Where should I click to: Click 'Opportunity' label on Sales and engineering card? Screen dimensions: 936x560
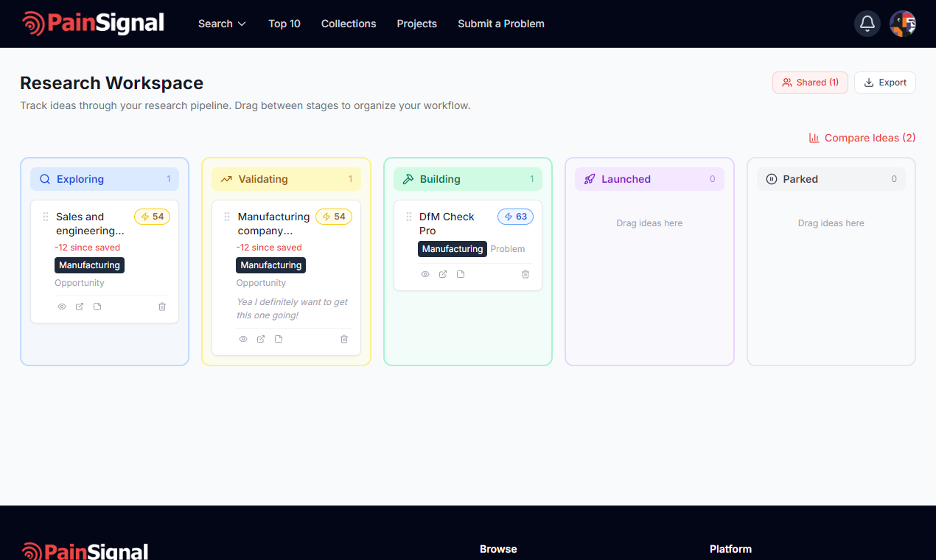[x=80, y=283]
